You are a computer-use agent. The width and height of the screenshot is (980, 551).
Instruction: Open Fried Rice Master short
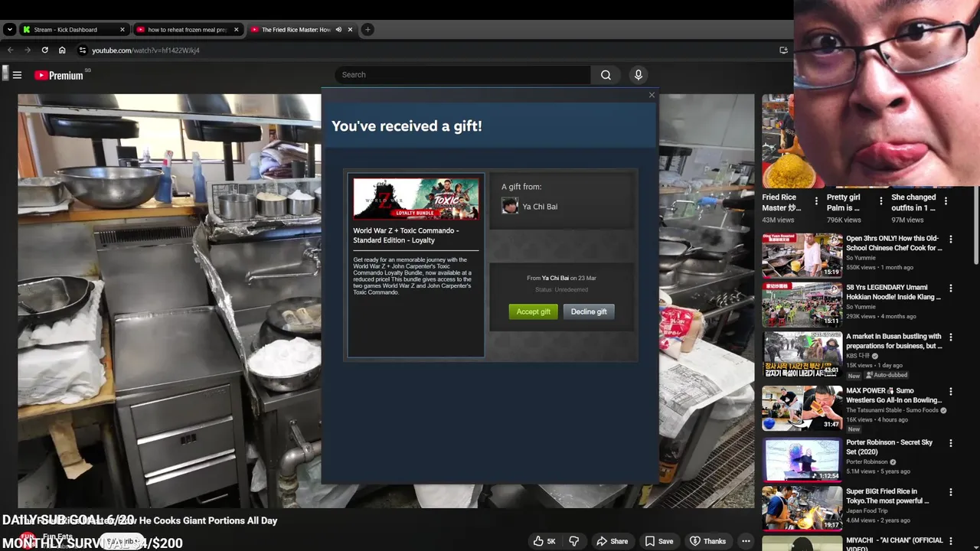[781, 202]
